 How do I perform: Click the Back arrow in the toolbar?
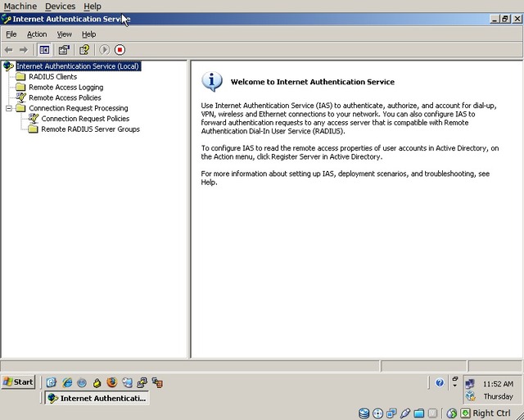pyautogui.click(x=9, y=50)
